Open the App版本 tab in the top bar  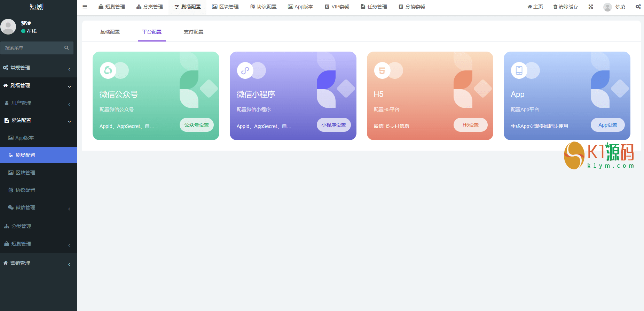tap(300, 7)
